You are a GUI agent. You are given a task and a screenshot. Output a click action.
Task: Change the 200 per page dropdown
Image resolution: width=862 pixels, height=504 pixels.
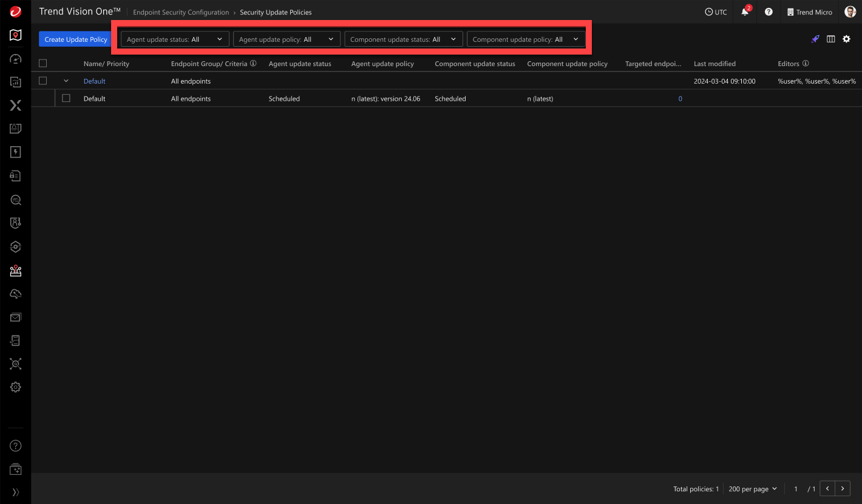point(753,489)
